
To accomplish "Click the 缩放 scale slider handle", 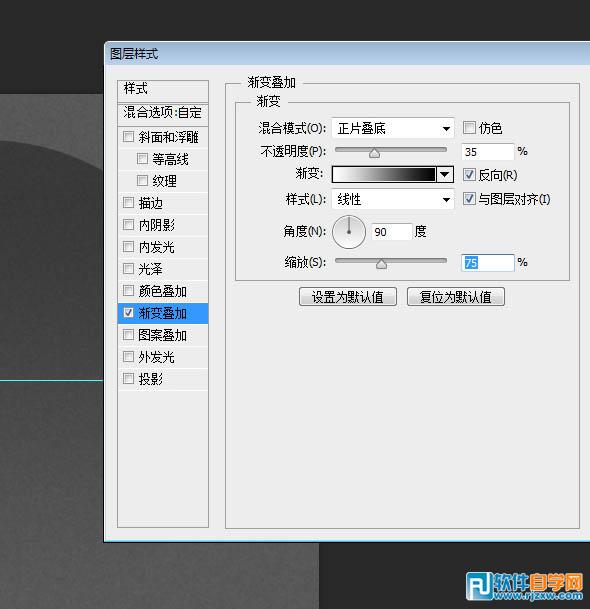I will pos(381,264).
